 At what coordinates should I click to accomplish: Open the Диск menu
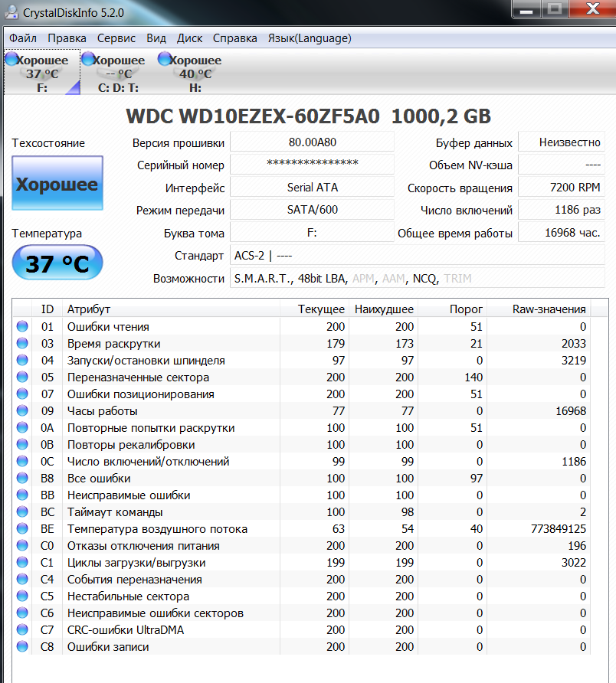(190, 38)
